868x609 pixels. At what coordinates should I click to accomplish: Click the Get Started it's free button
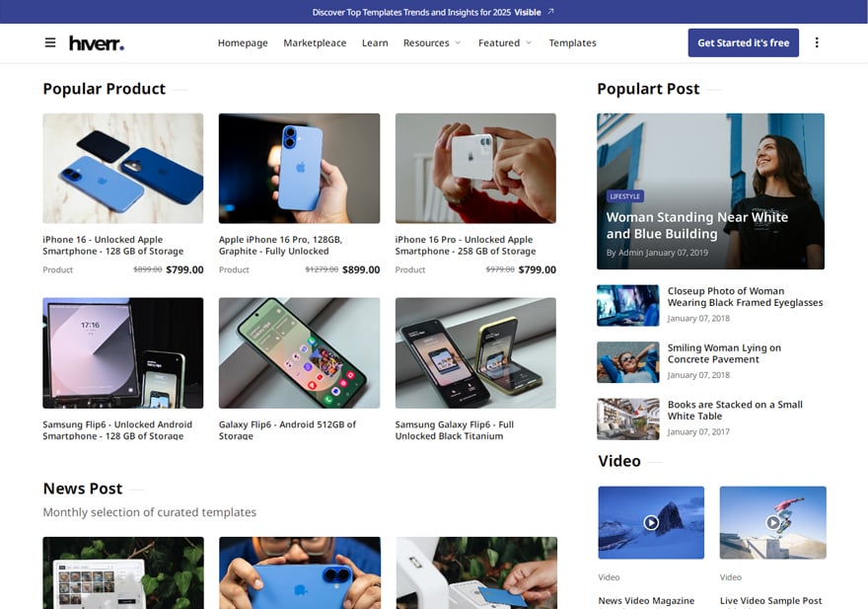click(744, 42)
